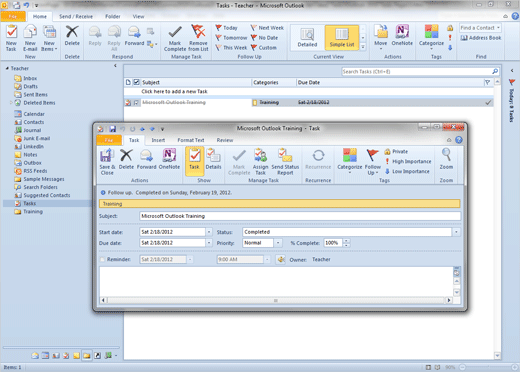Open Priority dropdown
This screenshot has height=372, width=520.
(278, 243)
